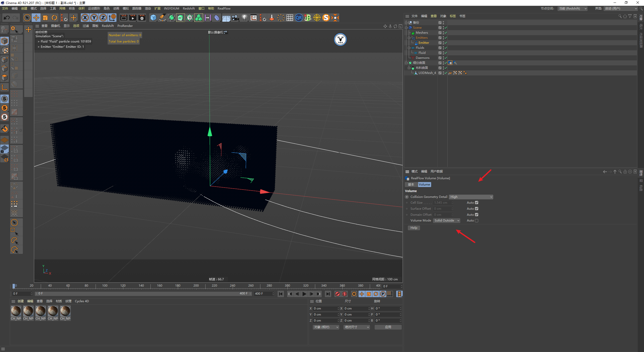This screenshot has width=644, height=352.
Task: Open Volume Mode Solid Outside dropdown
Action: 447,221
